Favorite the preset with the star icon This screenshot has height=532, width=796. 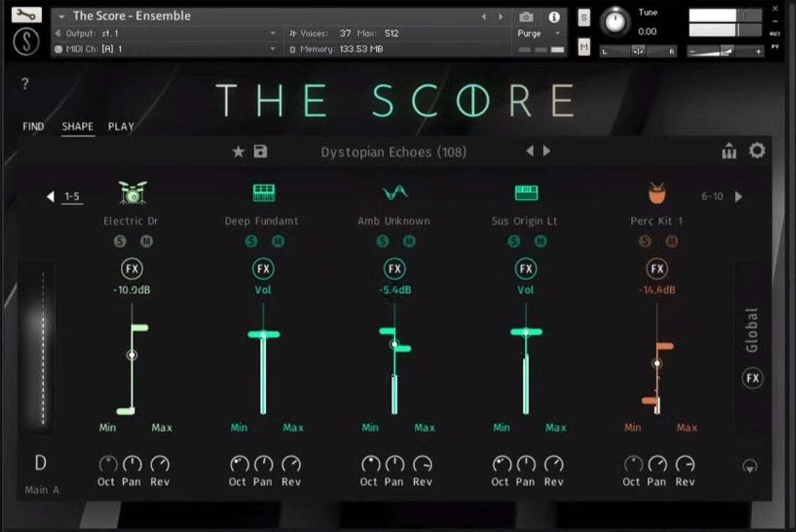238,151
